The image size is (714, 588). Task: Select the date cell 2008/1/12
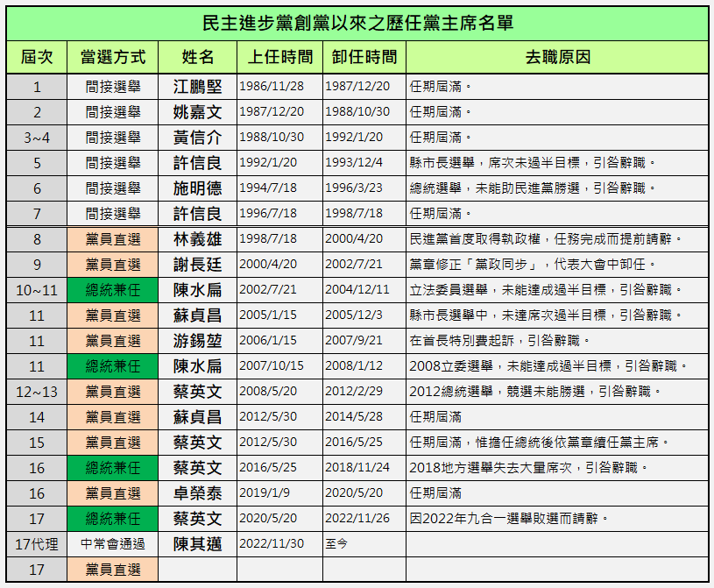click(x=364, y=366)
